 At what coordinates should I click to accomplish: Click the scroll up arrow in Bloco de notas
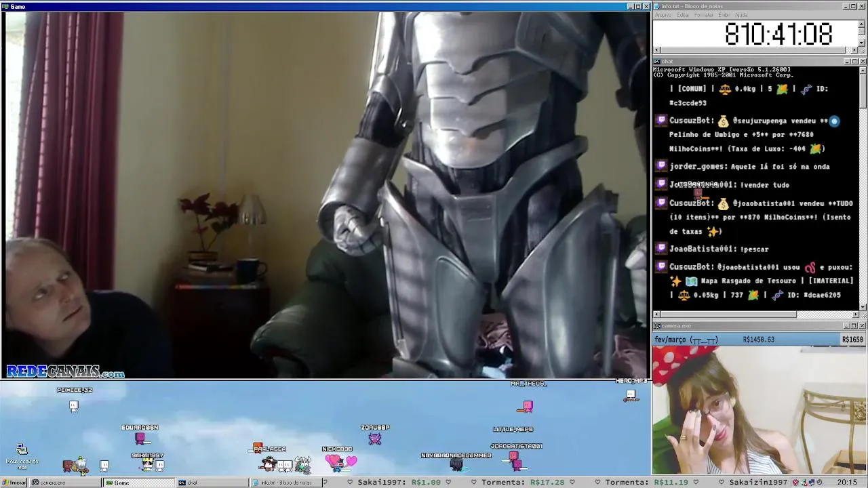(x=862, y=23)
